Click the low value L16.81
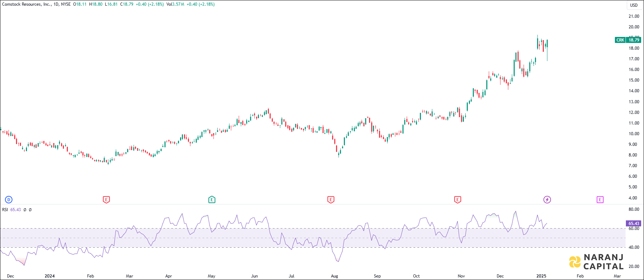 [111, 4]
